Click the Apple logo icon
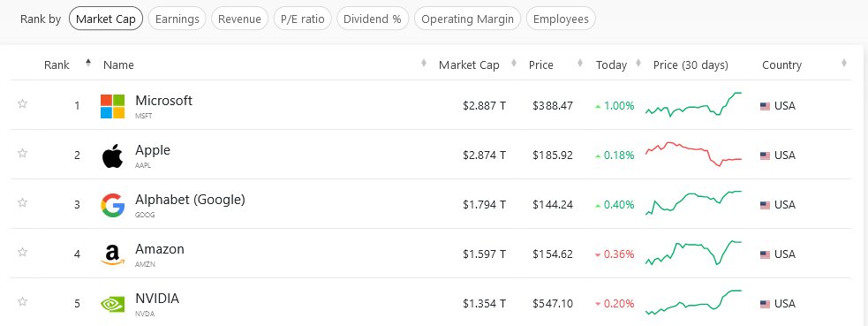The image size is (868, 326). point(112,155)
